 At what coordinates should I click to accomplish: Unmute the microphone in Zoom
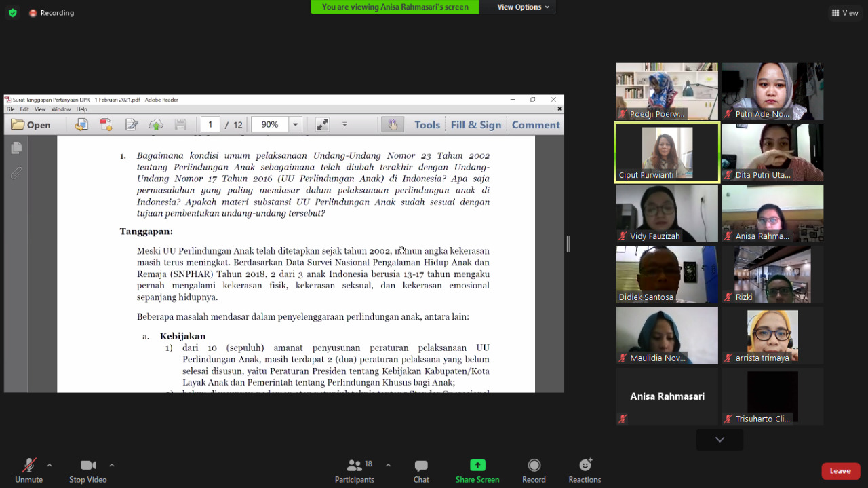click(x=28, y=470)
